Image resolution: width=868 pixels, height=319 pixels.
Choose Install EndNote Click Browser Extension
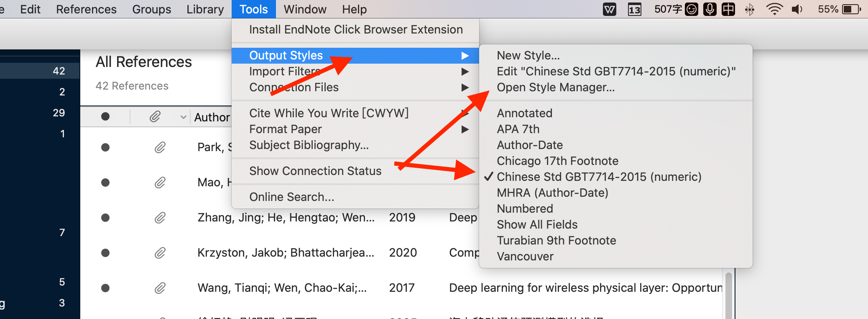tap(355, 29)
